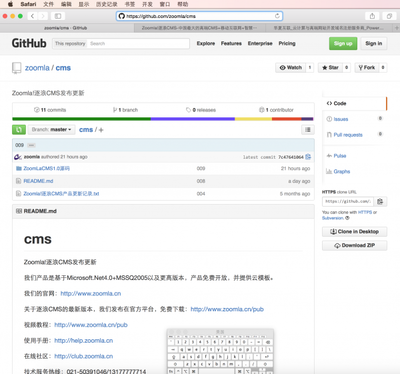The image size is (400, 374).
Task: Click the Fork button
Action: pos(367,68)
